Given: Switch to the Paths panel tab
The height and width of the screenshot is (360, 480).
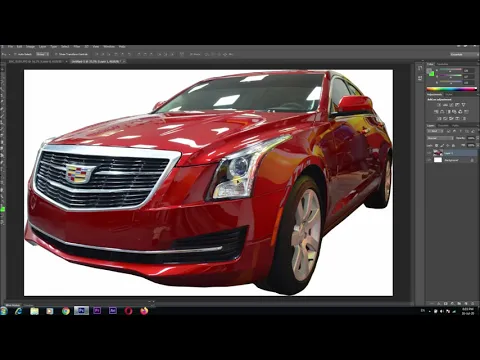Looking at the screenshot, I should coord(455,125).
